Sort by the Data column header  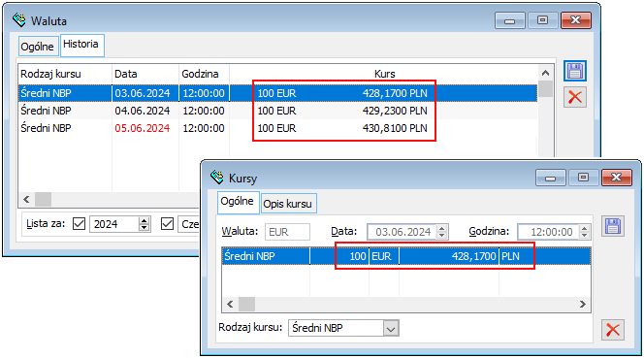click(145, 74)
